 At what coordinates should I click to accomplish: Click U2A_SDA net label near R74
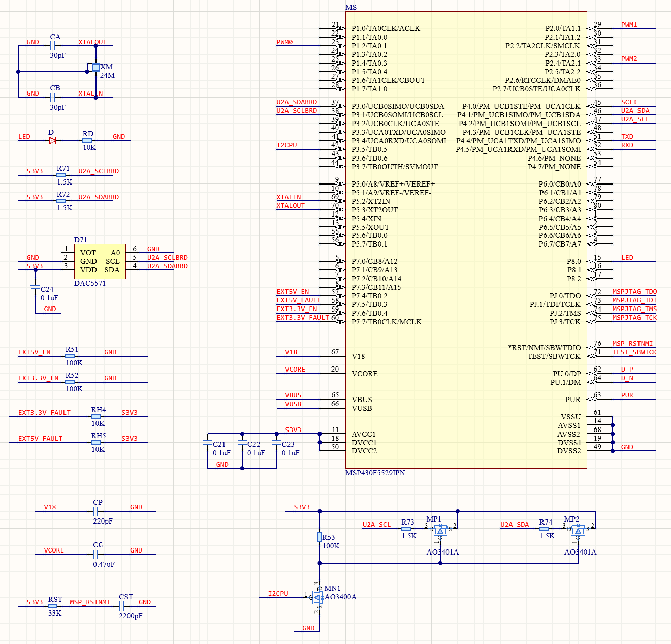[515, 525]
